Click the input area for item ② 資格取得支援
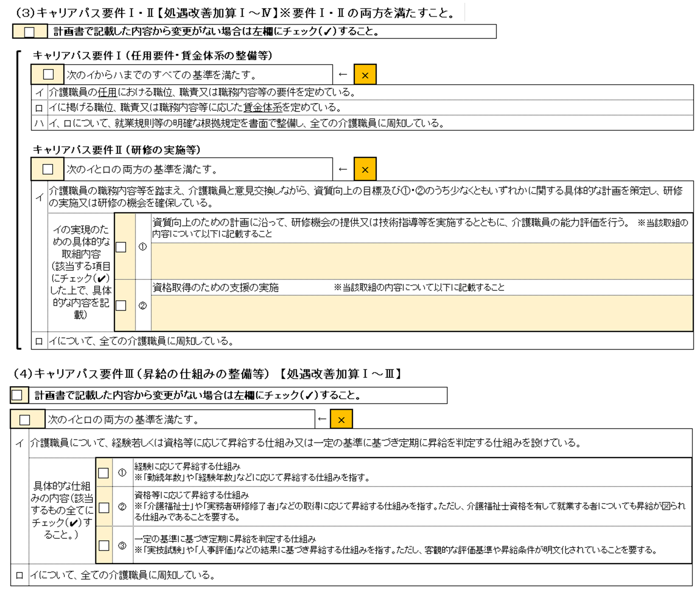This screenshot has width=700, height=592. [x=422, y=313]
